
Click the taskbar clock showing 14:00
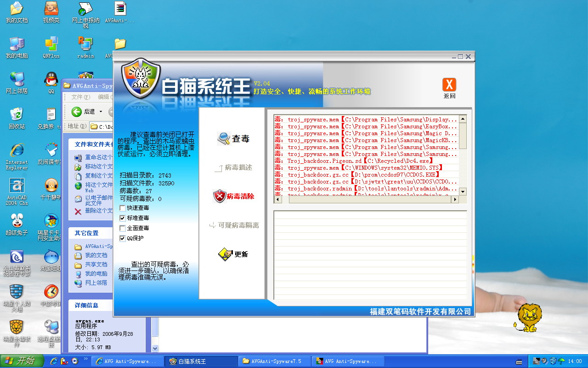(575, 361)
